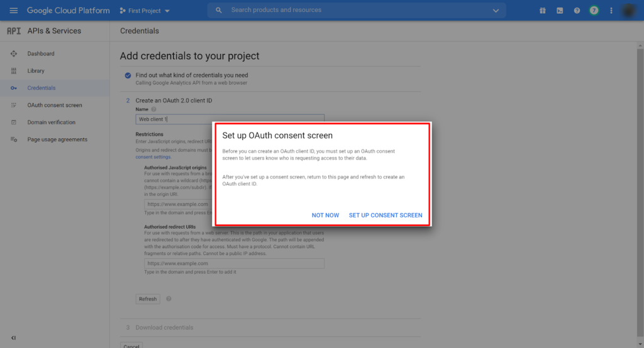
Task: Open the gift free trial icon
Action: pyautogui.click(x=543, y=11)
